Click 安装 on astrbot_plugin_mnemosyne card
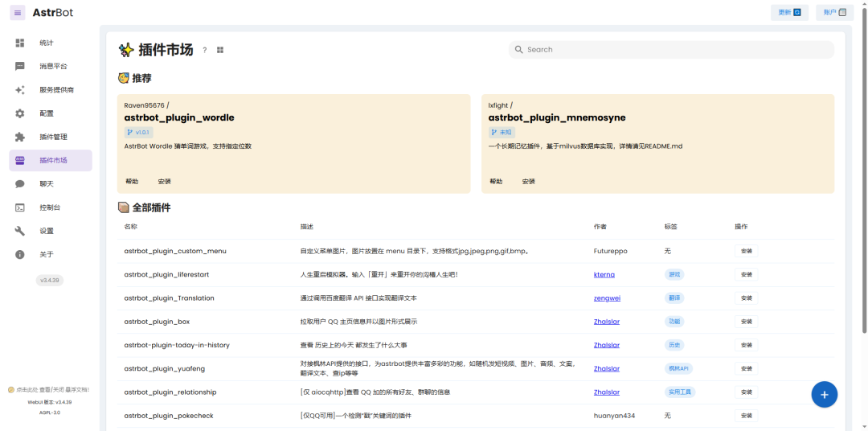 coord(529,181)
